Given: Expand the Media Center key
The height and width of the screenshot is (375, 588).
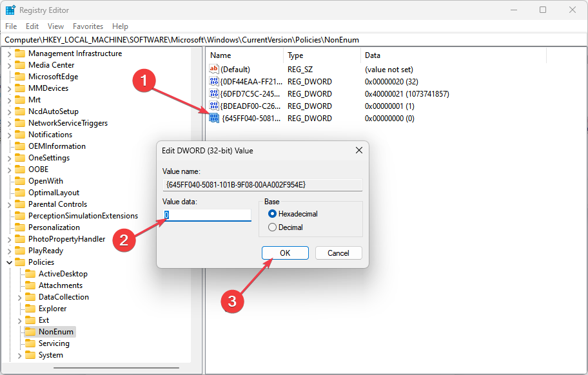Looking at the screenshot, I should pyautogui.click(x=10, y=66).
